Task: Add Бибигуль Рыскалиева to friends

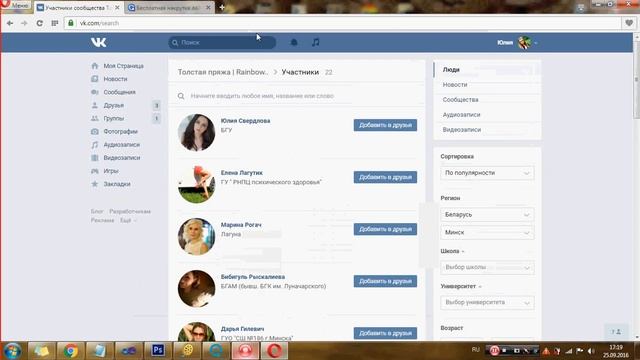Action: pos(385,281)
